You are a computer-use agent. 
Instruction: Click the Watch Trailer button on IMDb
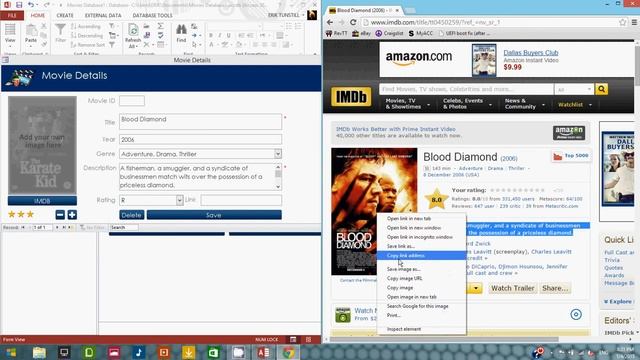pos(513,288)
